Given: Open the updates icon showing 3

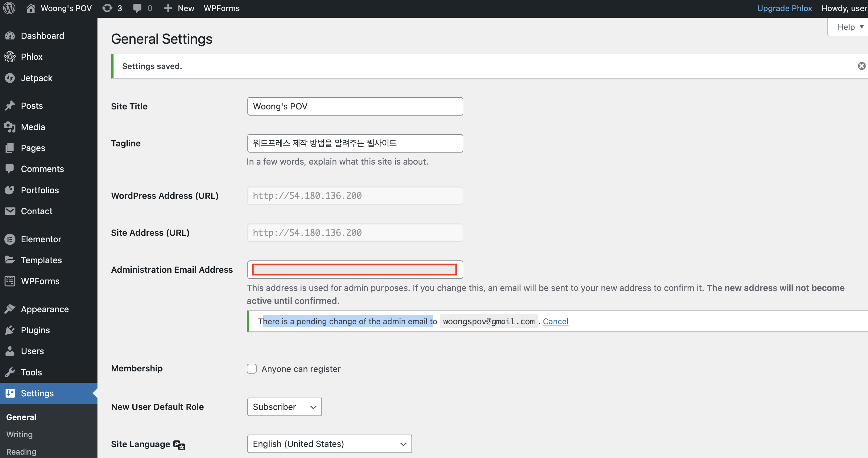Looking at the screenshot, I should pyautogui.click(x=107, y=8).
